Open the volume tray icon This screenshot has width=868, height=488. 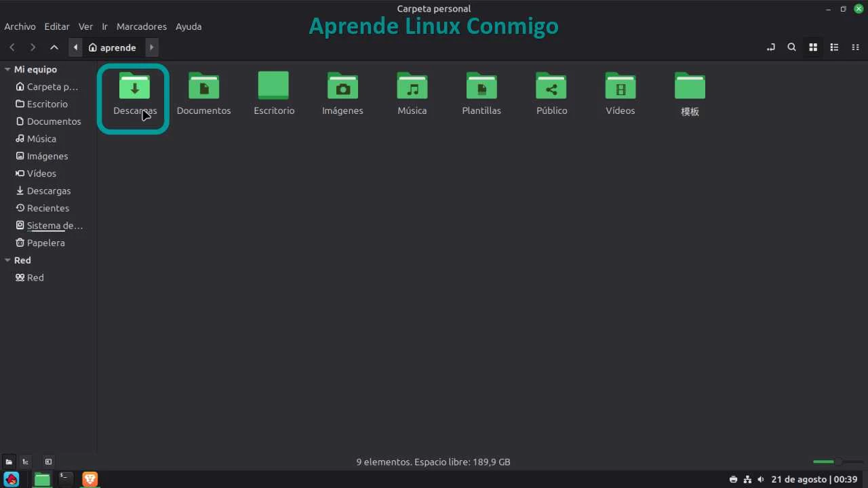pyautogui.click(x=760, y=479)
